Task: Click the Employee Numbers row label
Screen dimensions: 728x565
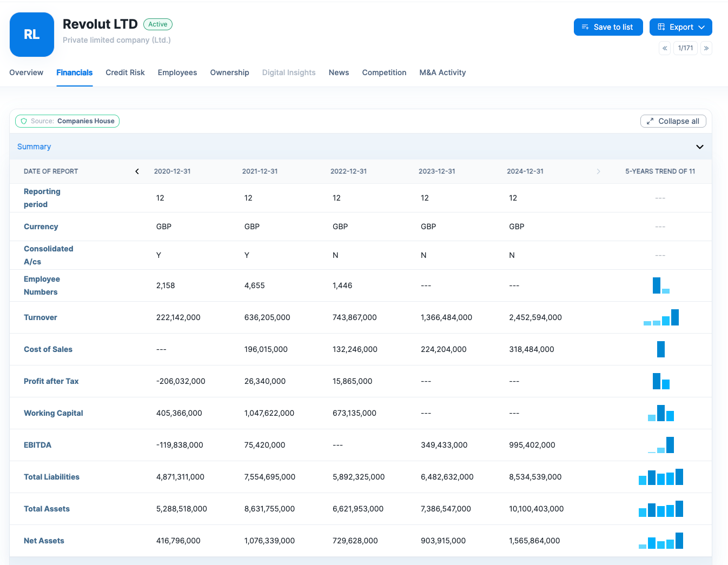Action: pos(42,285)
